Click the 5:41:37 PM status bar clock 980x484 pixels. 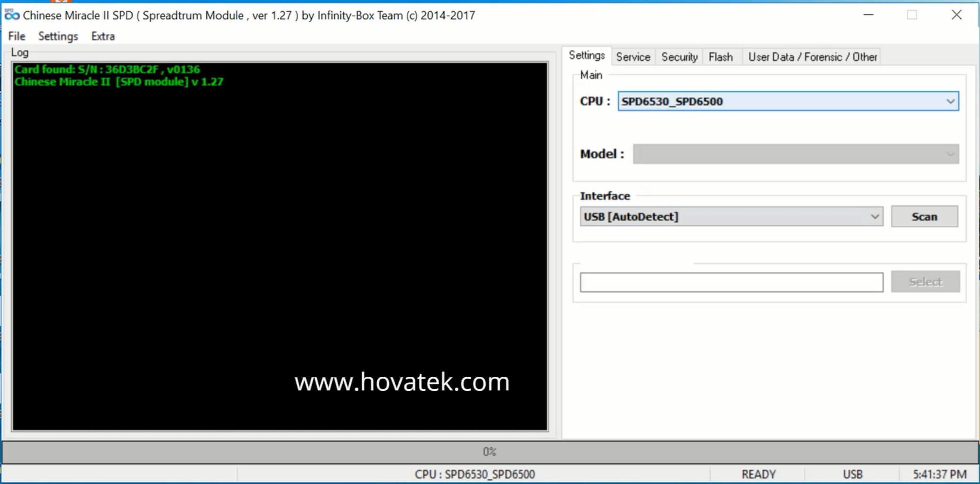[940, 474]
